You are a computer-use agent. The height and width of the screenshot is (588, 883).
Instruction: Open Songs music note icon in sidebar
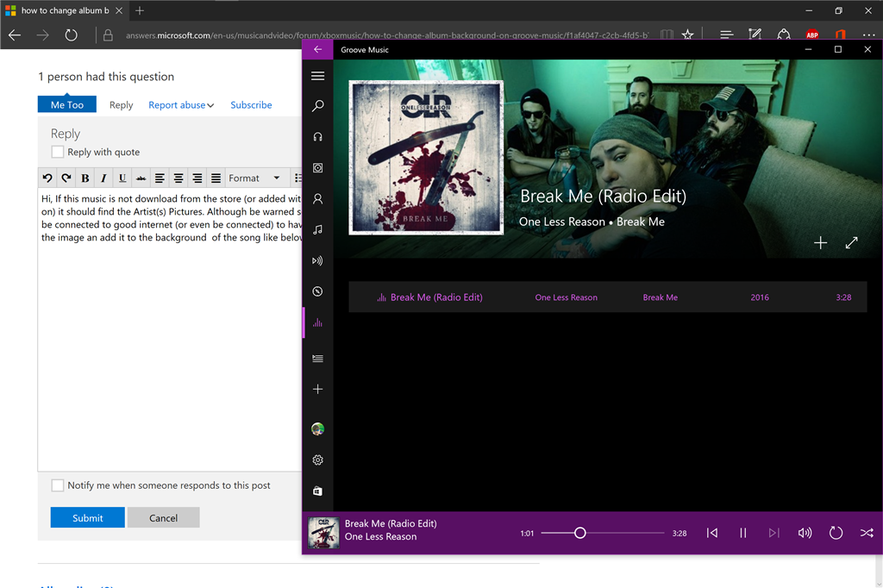(x=317, y=230)
